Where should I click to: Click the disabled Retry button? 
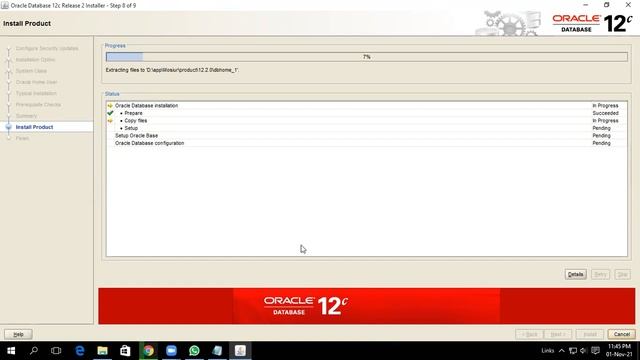point(600,274)
